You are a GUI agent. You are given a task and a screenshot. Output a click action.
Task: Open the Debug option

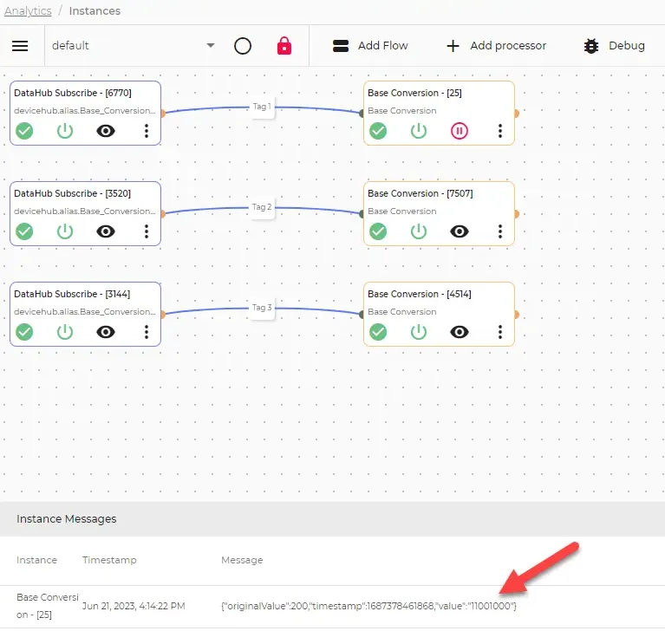point(614,46)
